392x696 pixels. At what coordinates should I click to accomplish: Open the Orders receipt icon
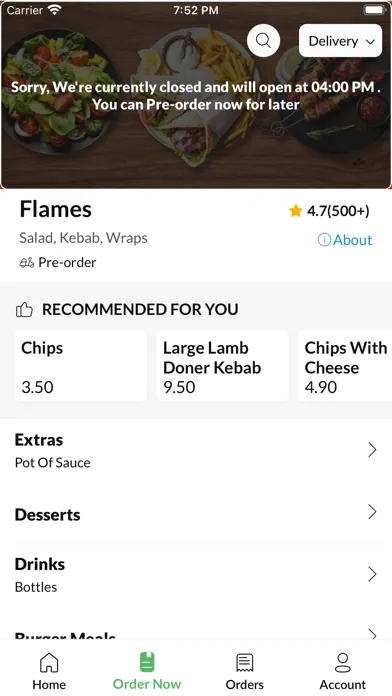click(245, 663)
